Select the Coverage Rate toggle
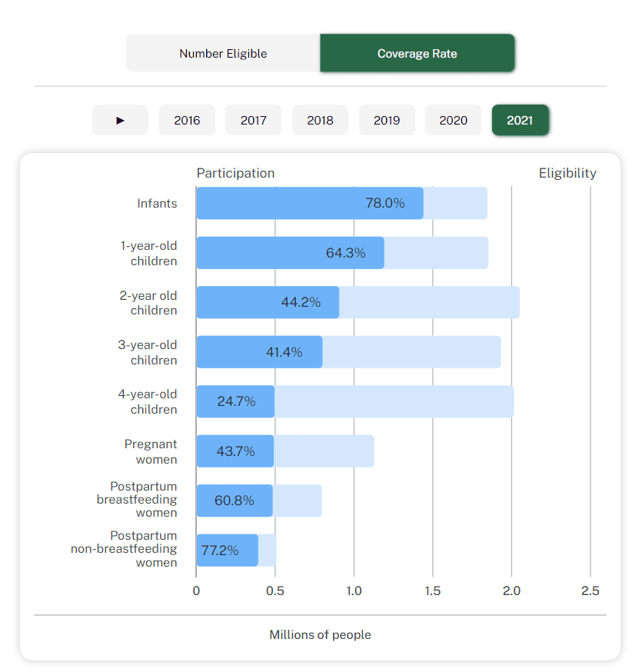This screenshot has width=642, height=672. tap(417, 53)
